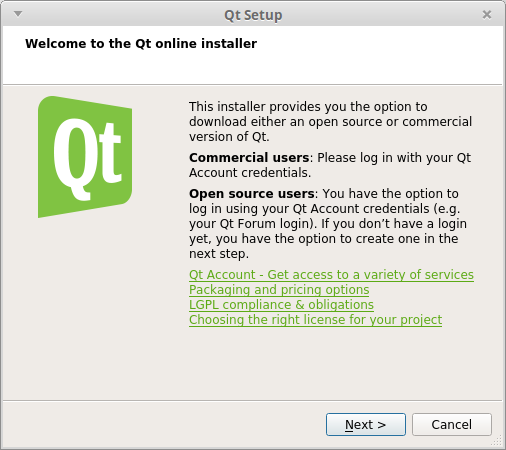Proceed with the Next button
The width and height of the screenshot is (506, 450).
(366, 424)
